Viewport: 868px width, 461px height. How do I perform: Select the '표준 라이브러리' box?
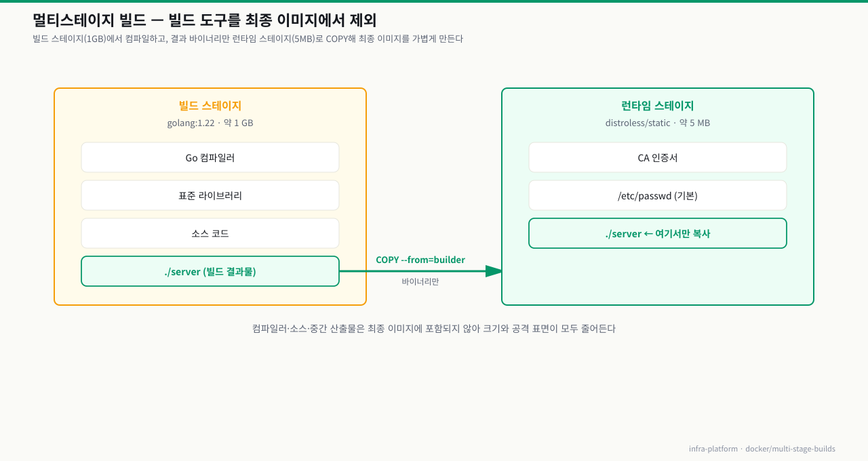click(x=210, y=195)
